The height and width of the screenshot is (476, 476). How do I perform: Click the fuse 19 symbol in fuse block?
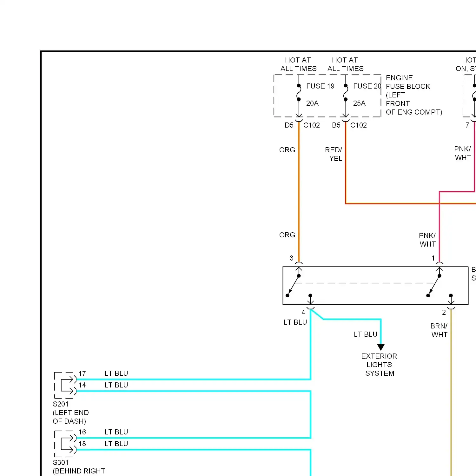(299, 93)
